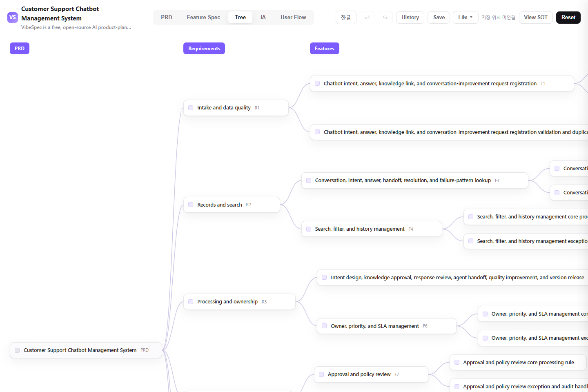The width and height of the screenshot is (588, 392).
Task: Open the Feature Spec tab
Action: (x=203, y=18)
